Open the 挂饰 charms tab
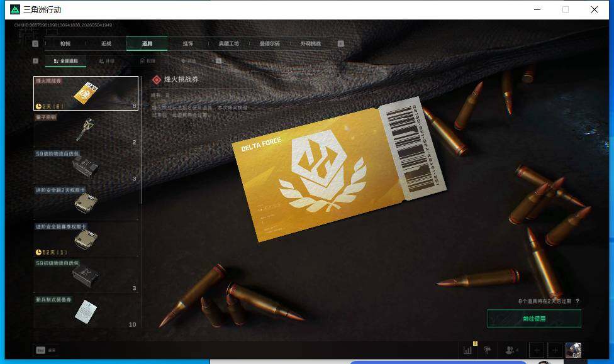This screenshot has height=364, width=614. click(x=188, y=43)
